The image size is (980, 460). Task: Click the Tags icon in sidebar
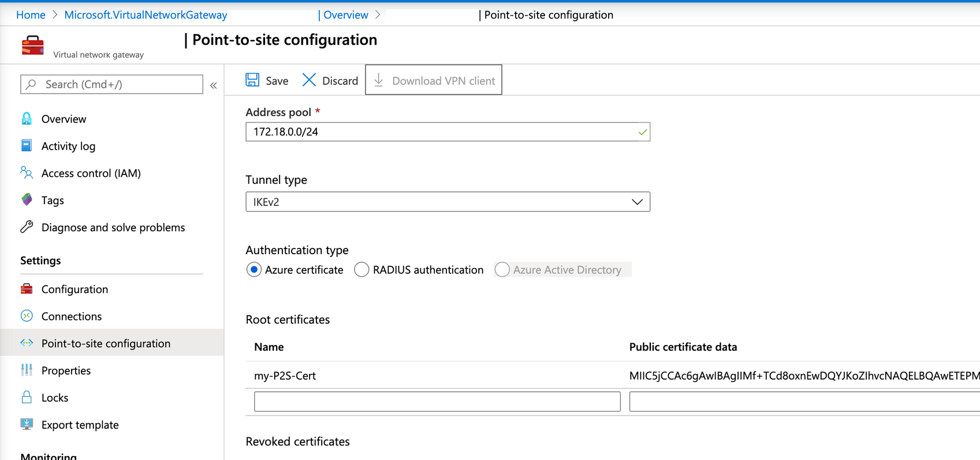coord(27,200)
